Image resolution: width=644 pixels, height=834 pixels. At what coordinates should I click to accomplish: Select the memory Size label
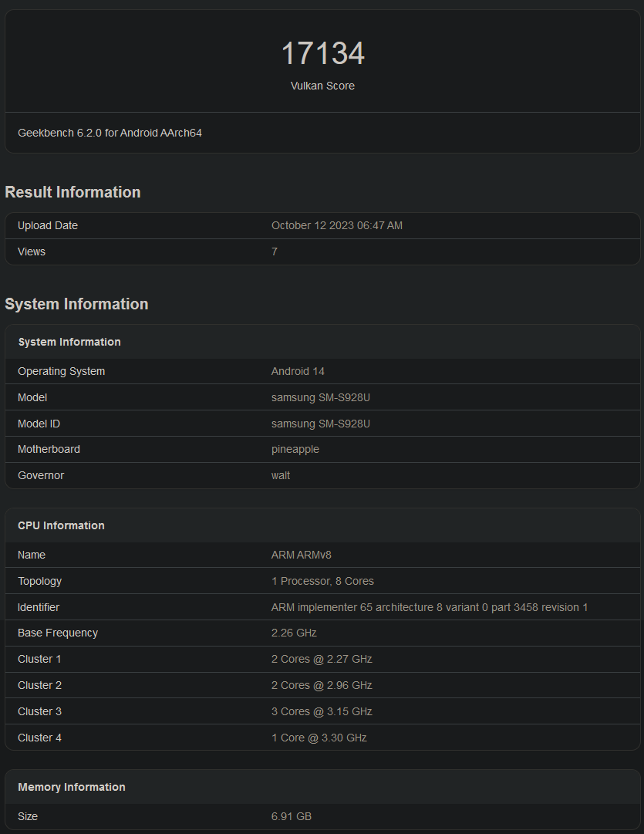(x=28, y=816)
